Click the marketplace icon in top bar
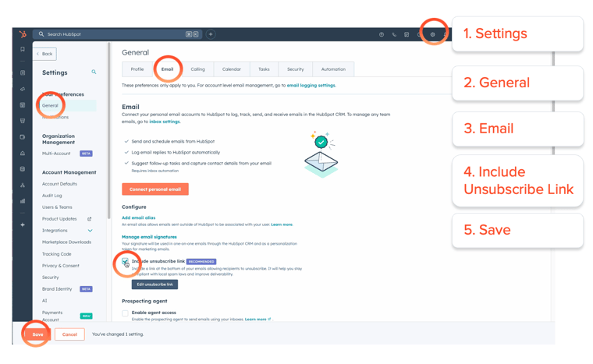The height and width of the screenshot is (364, 593). 407,34
